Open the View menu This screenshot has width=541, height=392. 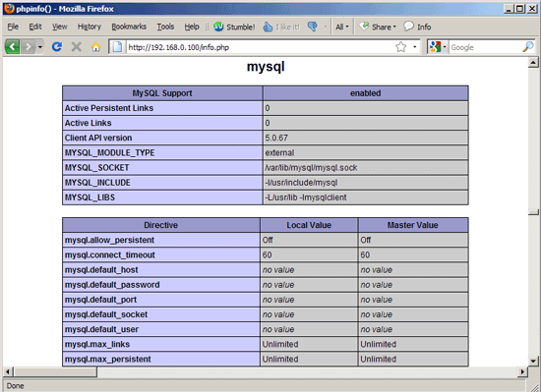(59, 27)
